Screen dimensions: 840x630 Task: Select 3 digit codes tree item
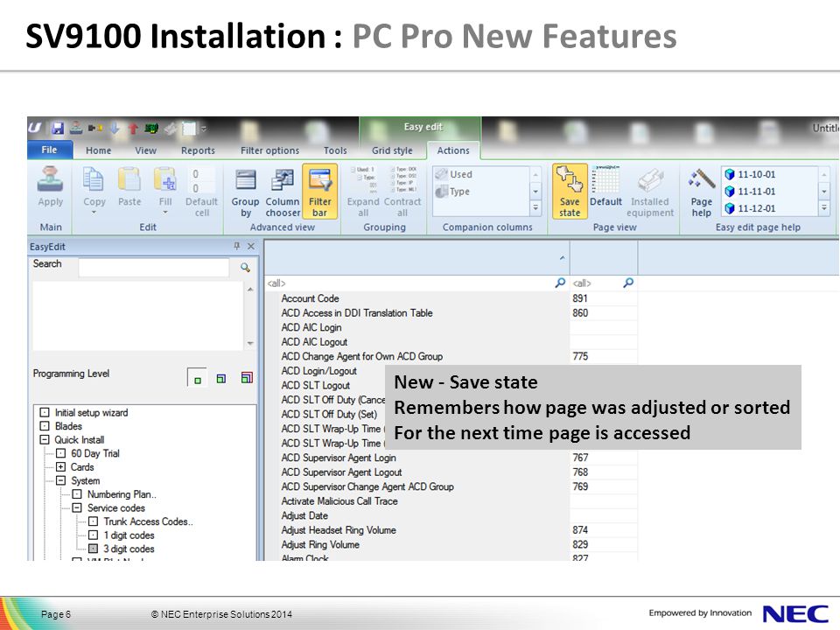[129, 549]
